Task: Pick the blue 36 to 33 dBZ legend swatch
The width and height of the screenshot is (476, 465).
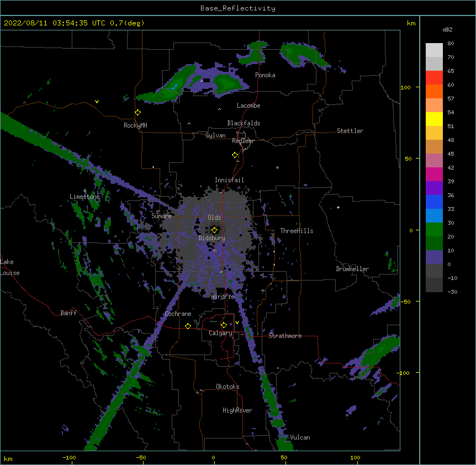Action: pos(434,202)
